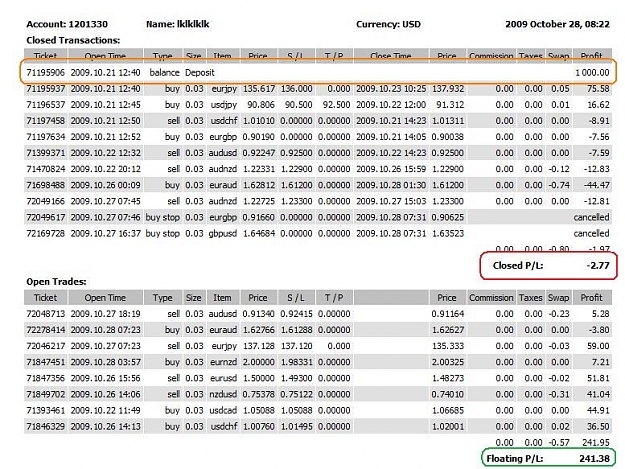Click the Floating P/L: label
625x469 pixels.
(x=515, y=459)
